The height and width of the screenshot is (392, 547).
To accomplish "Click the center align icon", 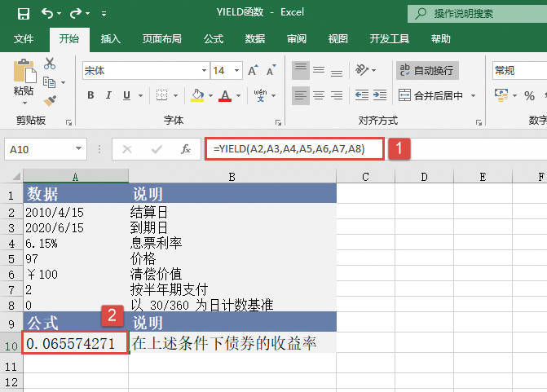I will (320, 95).
